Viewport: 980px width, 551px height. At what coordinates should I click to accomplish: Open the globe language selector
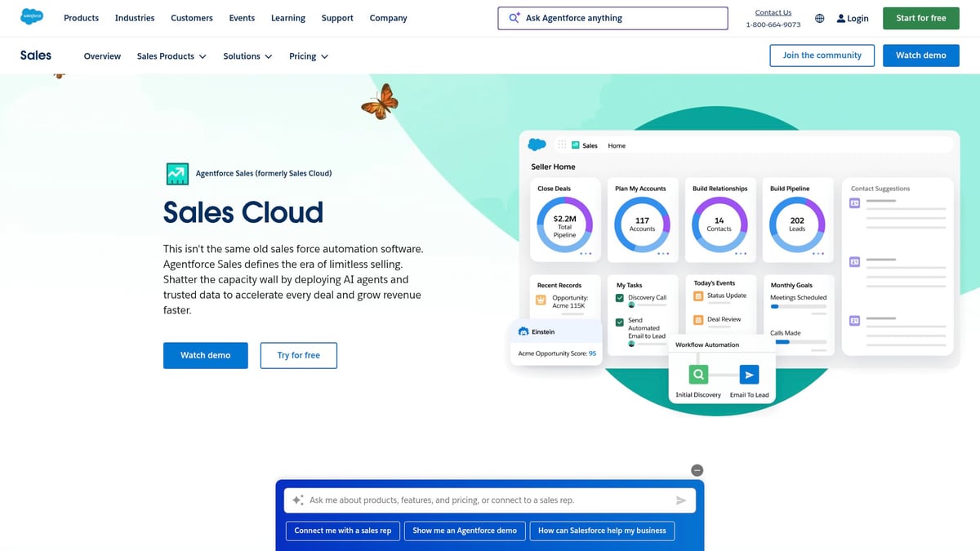(819, 17)
